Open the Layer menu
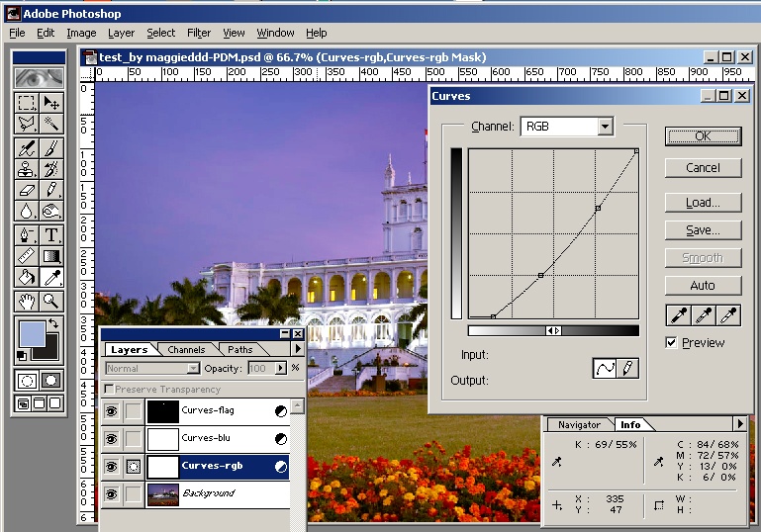 pyautogui.click(x=122, y=33)
